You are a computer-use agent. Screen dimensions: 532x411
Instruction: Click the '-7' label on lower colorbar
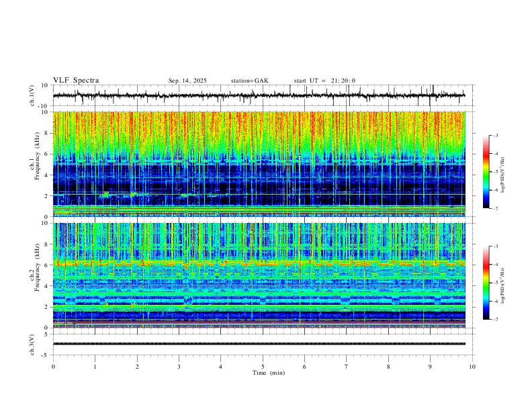click(495, 320)
